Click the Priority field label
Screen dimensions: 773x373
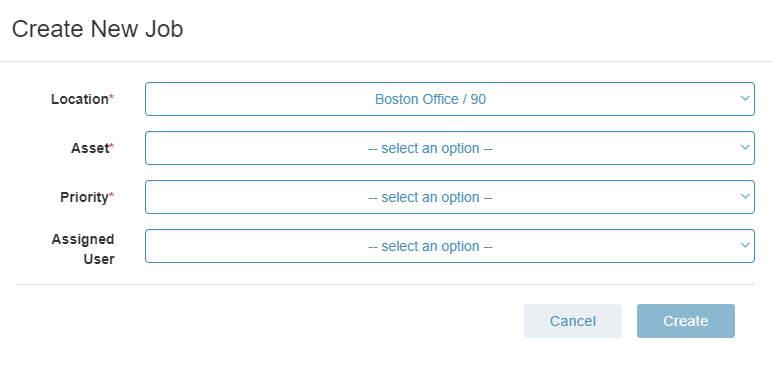click(84, 197)
